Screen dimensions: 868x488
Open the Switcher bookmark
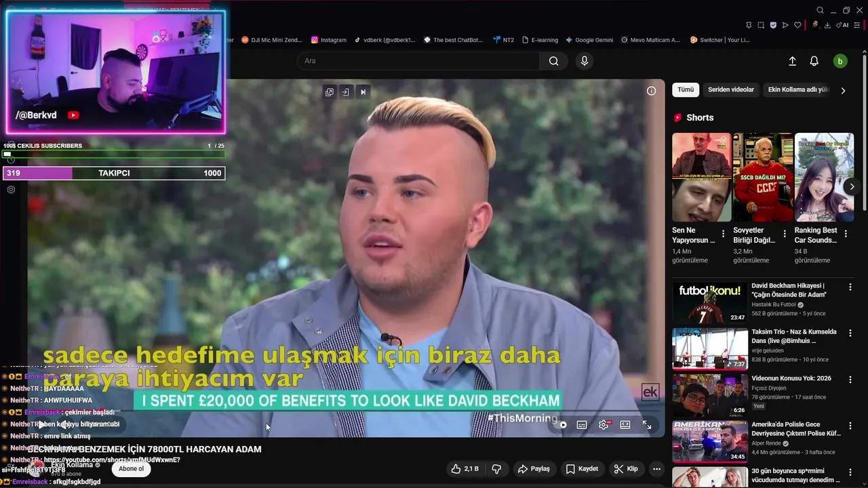pos(720,40)
